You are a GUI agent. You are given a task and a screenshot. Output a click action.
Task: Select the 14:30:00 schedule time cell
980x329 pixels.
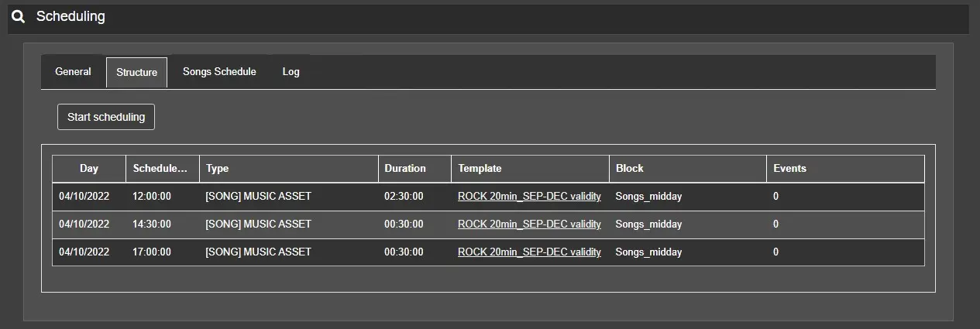(x=152, y=224)
